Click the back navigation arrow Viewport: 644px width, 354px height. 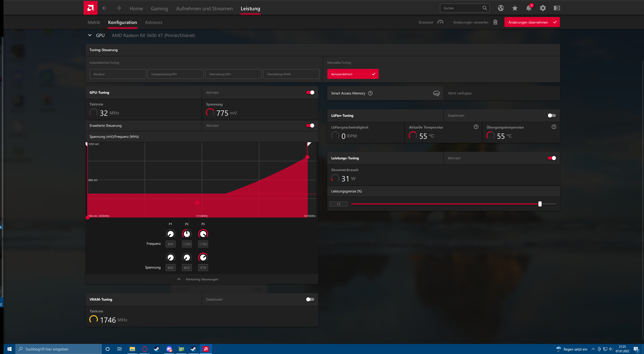click(x=104, y=8)
